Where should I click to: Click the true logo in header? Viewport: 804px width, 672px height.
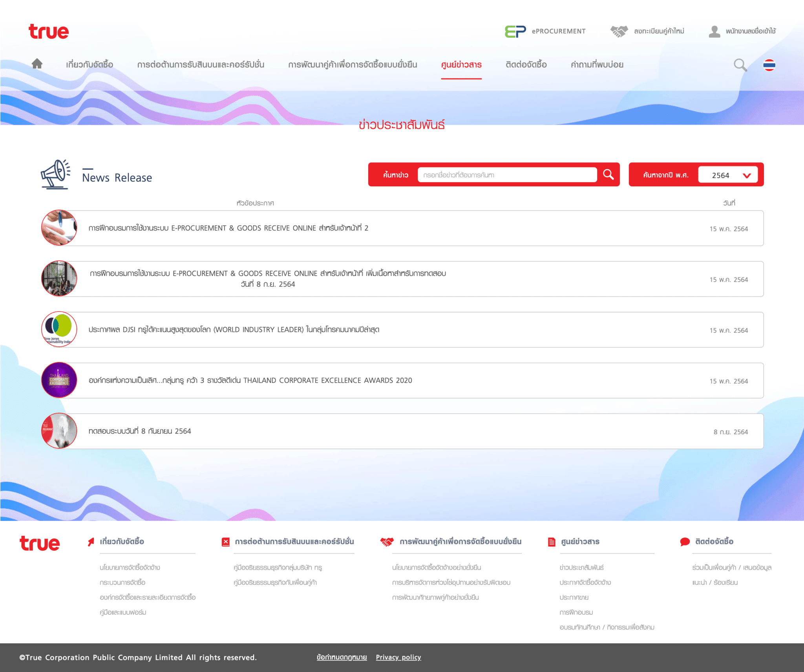pos(49,31)
